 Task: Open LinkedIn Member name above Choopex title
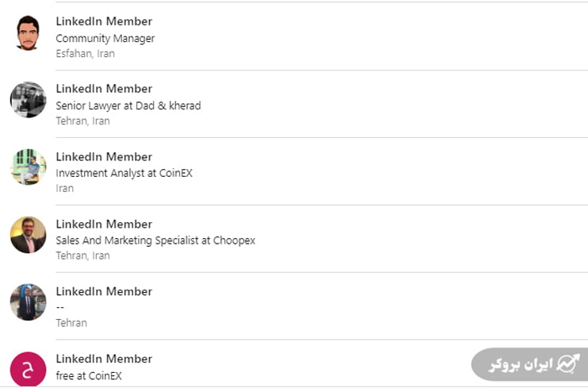click(x=104, y=224)
